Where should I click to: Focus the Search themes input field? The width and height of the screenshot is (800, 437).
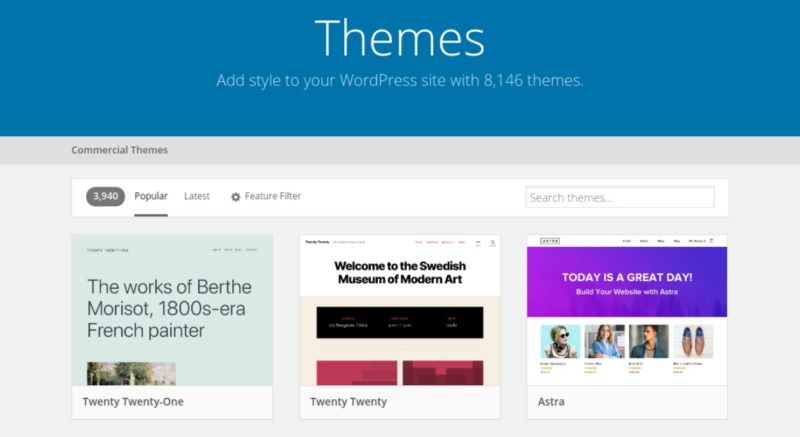620,197
